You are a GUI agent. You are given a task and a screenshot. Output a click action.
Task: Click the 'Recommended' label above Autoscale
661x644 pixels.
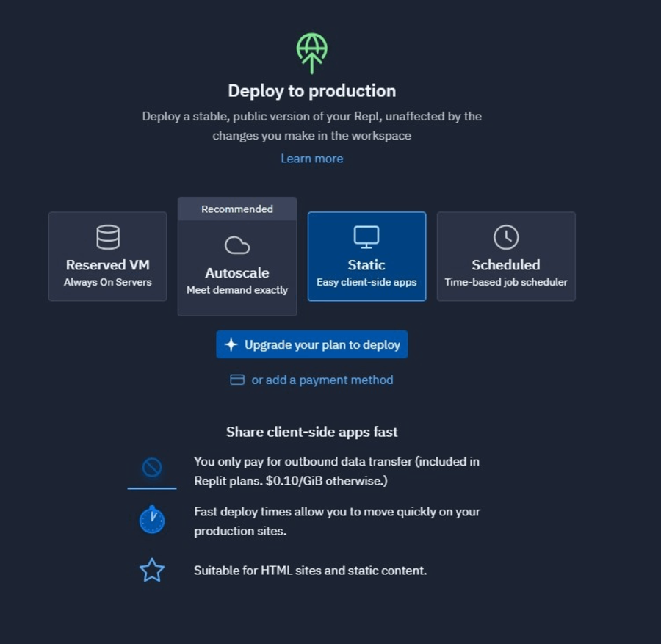237,209
